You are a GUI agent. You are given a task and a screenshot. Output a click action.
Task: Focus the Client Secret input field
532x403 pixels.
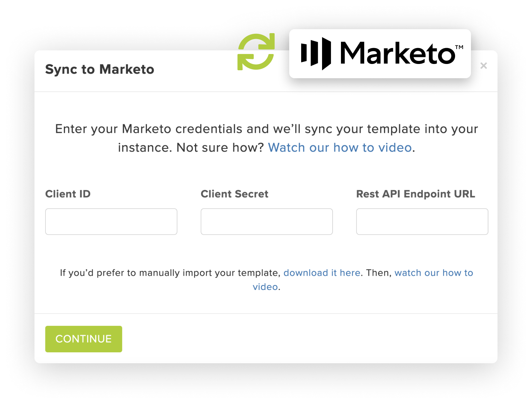pyautogui.click(x=267, y=221)
